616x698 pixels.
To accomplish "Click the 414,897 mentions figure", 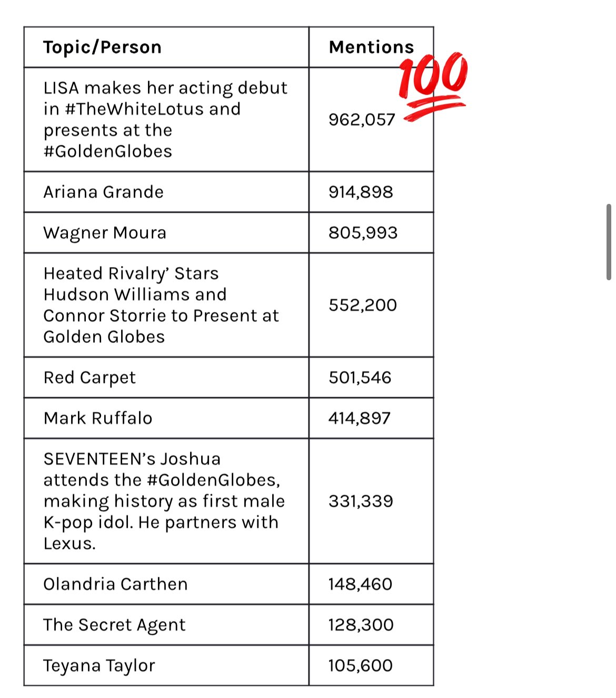I will coord(360,418).
